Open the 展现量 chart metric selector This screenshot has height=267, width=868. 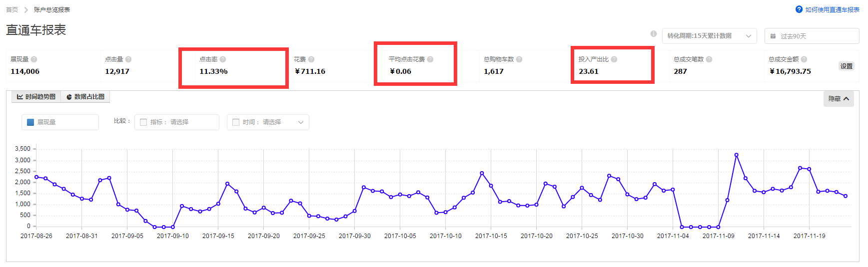tap(60, 122)
